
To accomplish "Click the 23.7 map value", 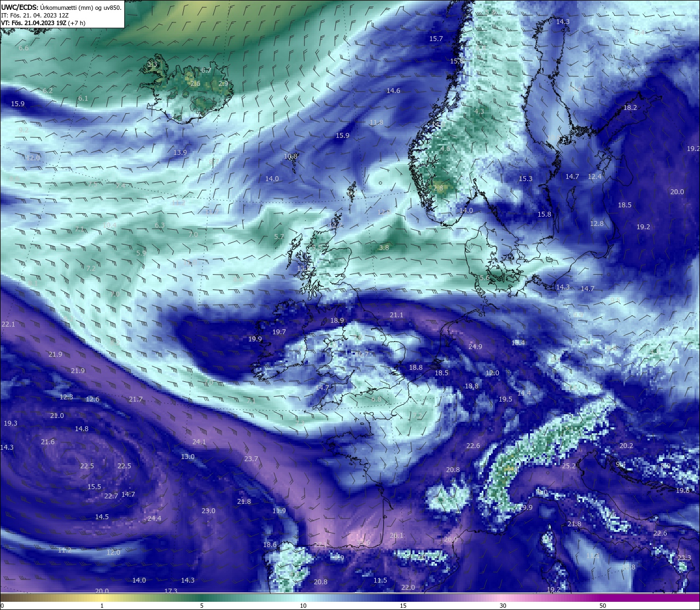I will pyautogui.click(x=251, y=459).
